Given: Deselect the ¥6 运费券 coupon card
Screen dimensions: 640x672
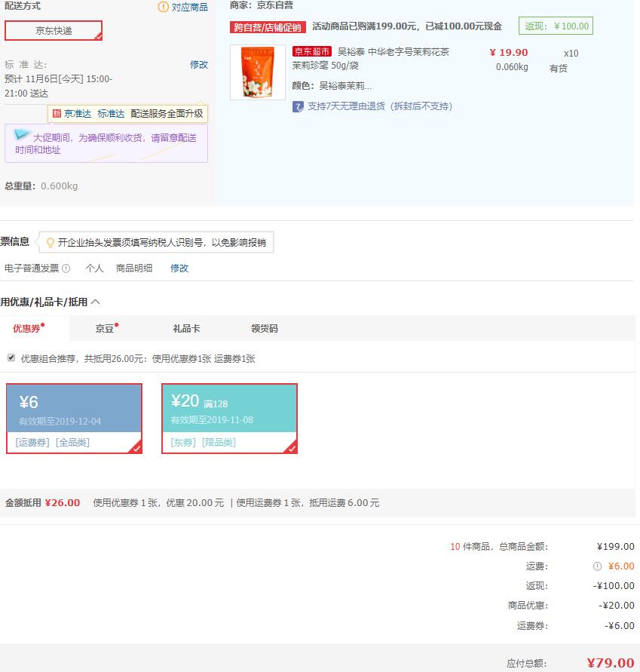Looking at the screenshot, I should 74,419.
